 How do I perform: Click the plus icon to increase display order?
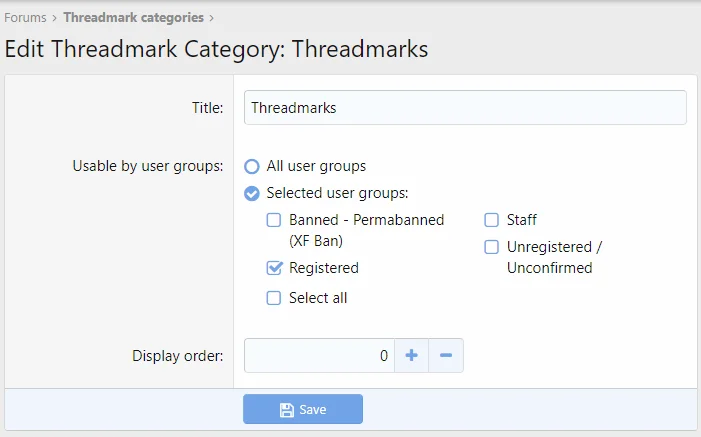click(x=411, y=355)
